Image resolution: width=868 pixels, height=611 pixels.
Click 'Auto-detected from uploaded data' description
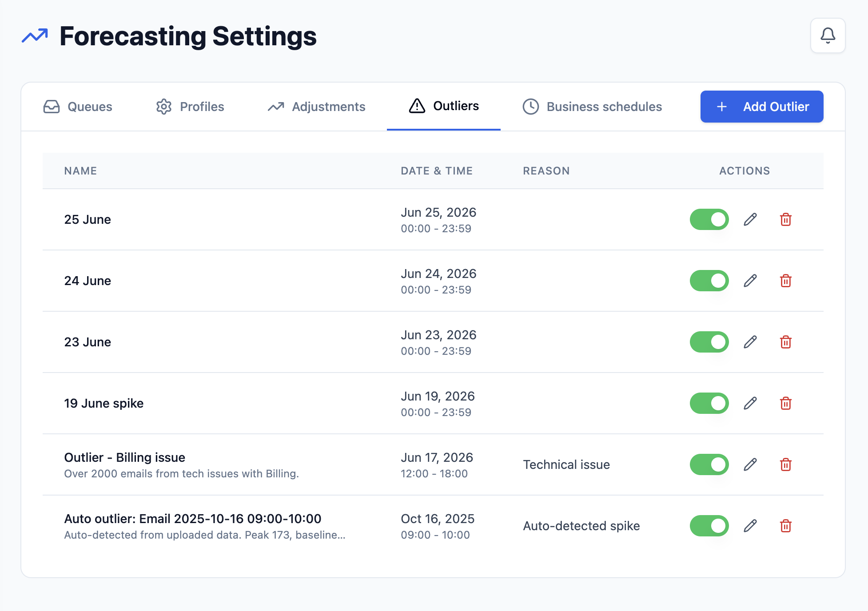205,535
